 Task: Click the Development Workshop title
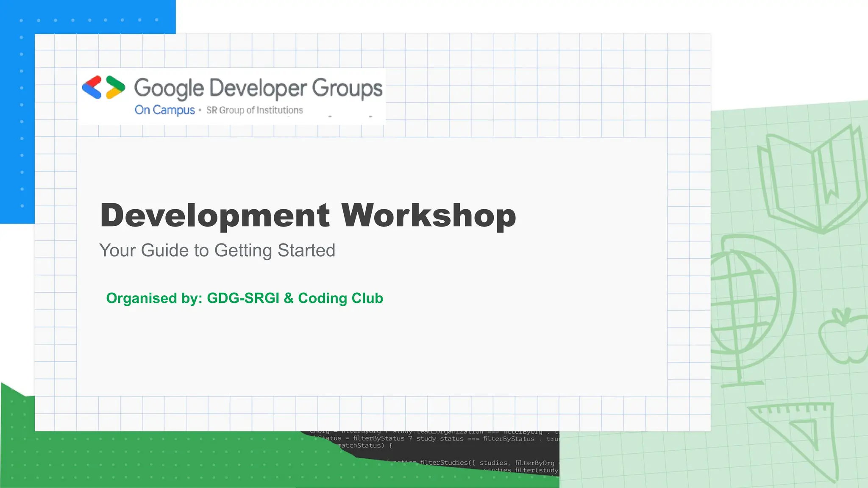308,215
